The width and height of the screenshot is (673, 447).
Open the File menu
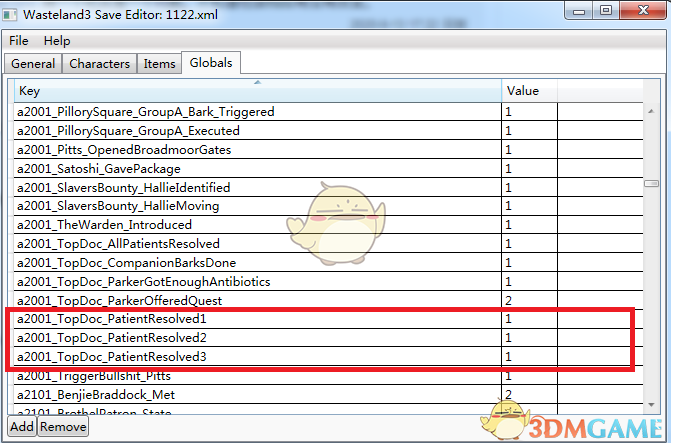(x=19, y=41)
